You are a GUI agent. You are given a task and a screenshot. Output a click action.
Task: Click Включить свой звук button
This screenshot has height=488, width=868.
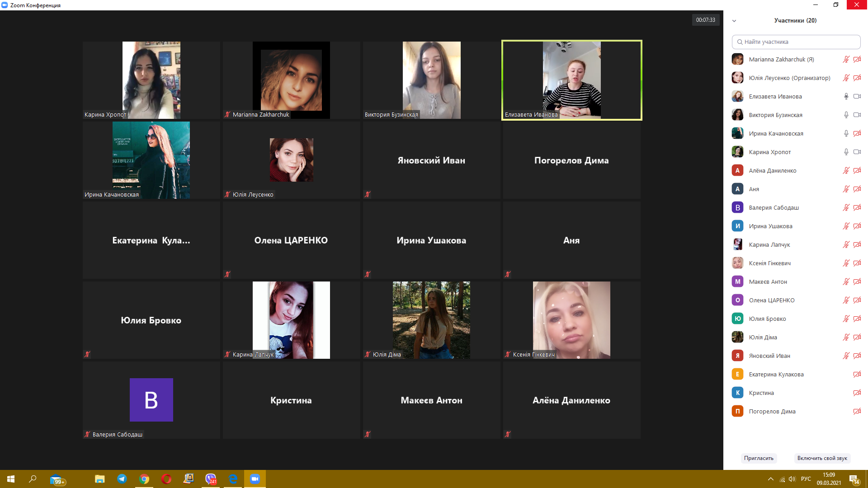point(822,458)
